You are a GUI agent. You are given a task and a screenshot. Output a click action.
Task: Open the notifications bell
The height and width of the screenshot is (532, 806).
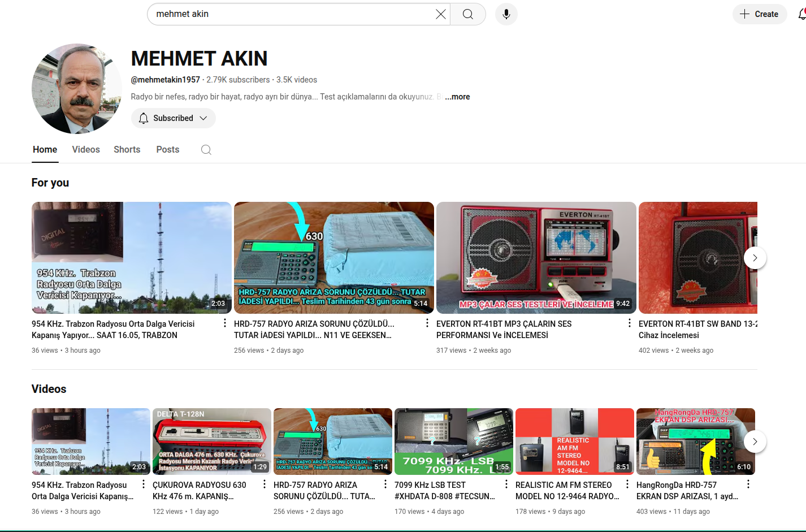pyautogui.click(x=801, y=14)
